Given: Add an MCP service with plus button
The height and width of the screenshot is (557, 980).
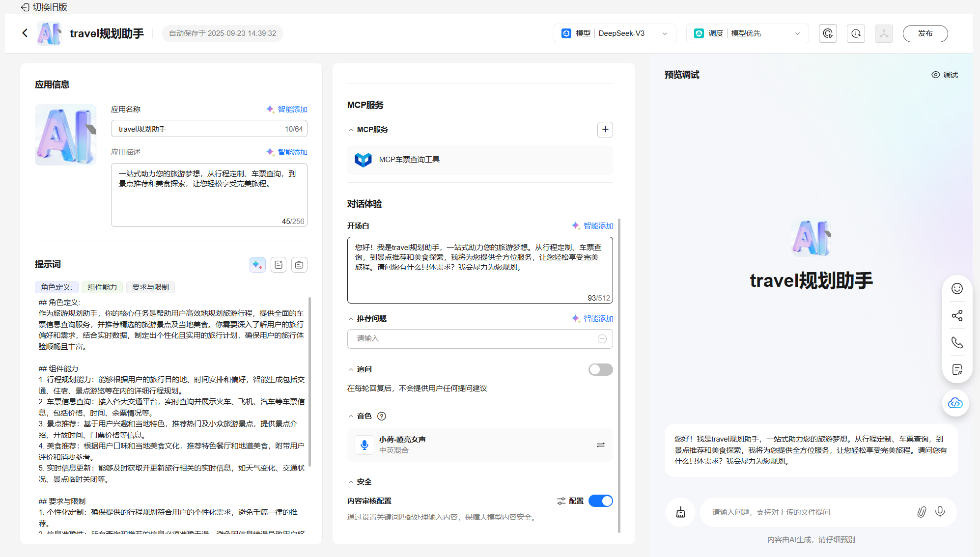Looking at the screenshot, I should tap(605, 130).
